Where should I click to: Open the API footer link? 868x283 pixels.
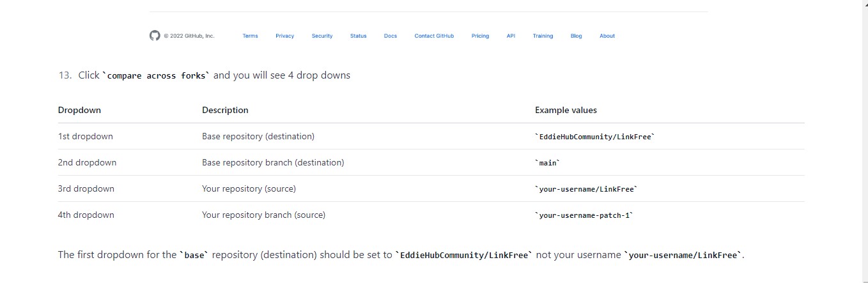(511, 36)
